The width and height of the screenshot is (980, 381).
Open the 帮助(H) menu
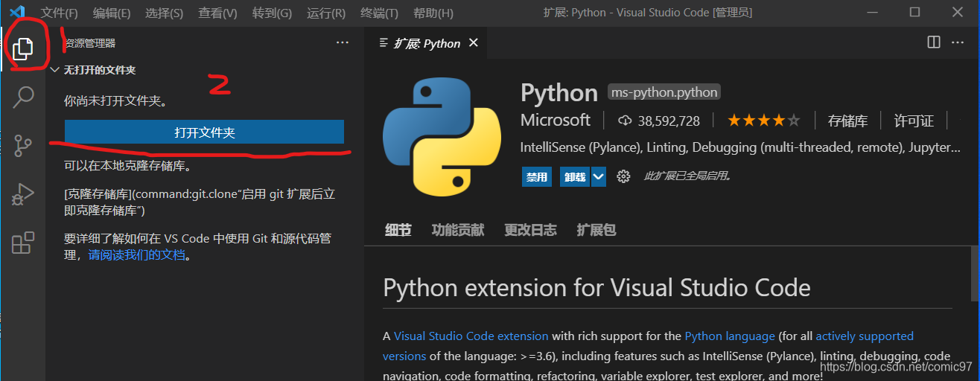(433, 13)
